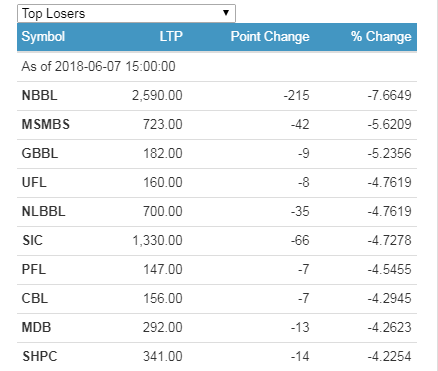Click the As of 2018-06-07 timestamp row

[x=217, y=66]
